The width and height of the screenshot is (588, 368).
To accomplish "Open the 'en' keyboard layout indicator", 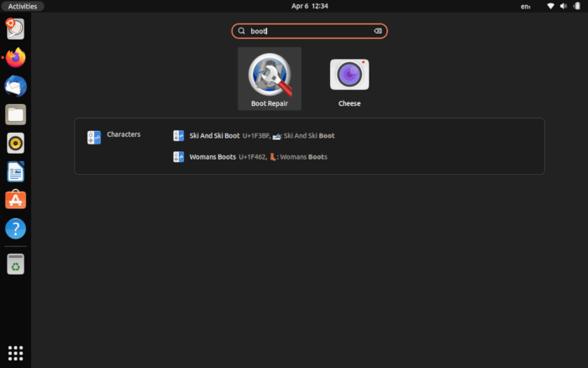I will (x=525, y=7).
